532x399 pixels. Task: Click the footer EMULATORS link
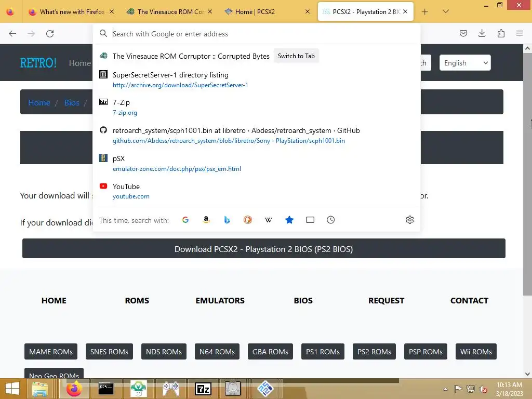click(x=220, y=301)
